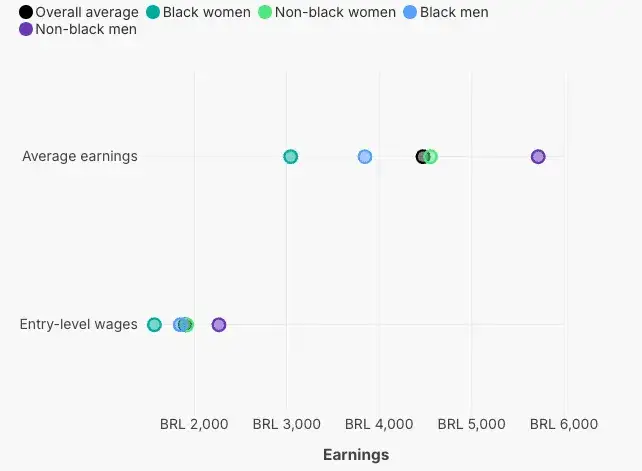
Task: Select Black women point in Entry-level wages row
Action: point(154,324)
